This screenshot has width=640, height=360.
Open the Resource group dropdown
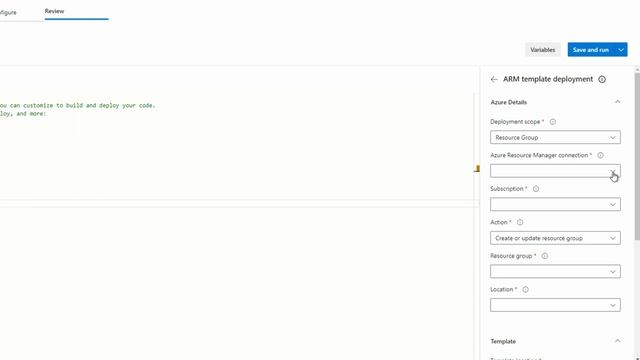click(556, 271)
